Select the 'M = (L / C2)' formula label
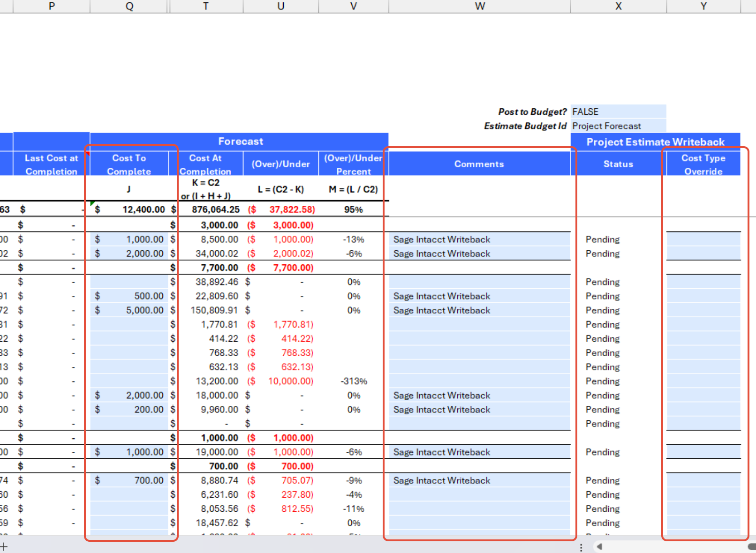Viewport: 756px width, 553px height. (354, 189)
